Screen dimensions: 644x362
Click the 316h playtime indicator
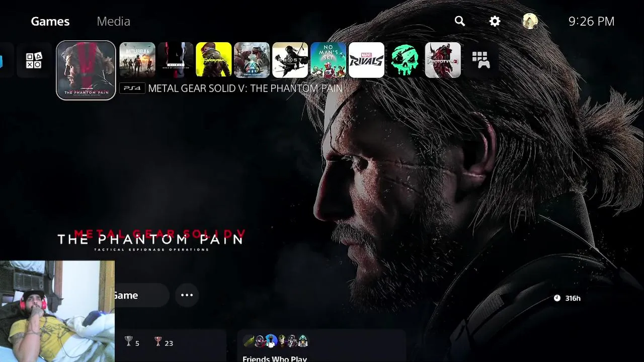click(568, 298)
